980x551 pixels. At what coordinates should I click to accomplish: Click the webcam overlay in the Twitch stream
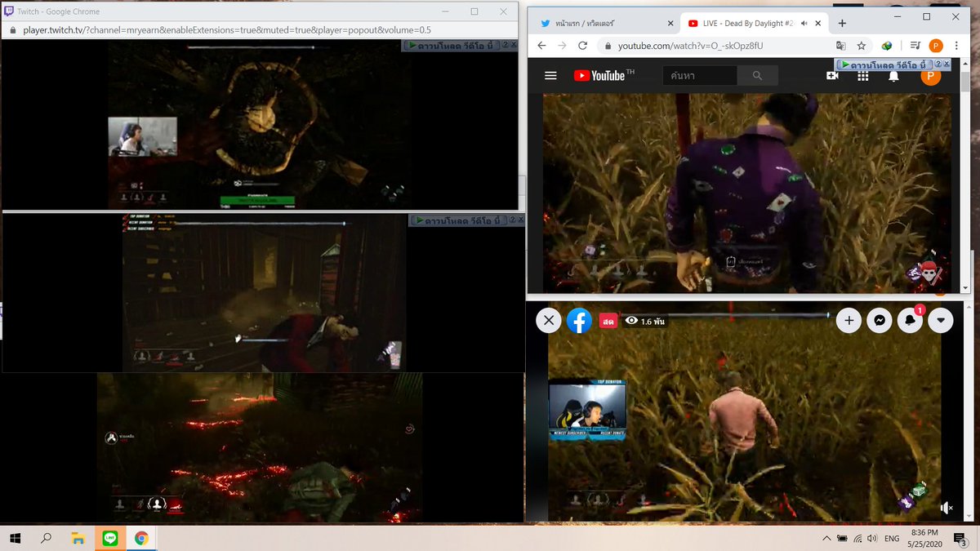143,136
